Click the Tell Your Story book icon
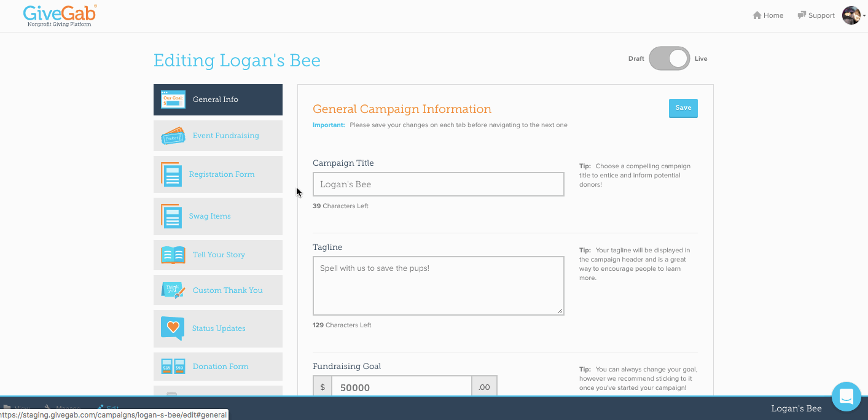The width and height of the screenshot is (868, 420). pyautogui.click(x=173, y=255)
